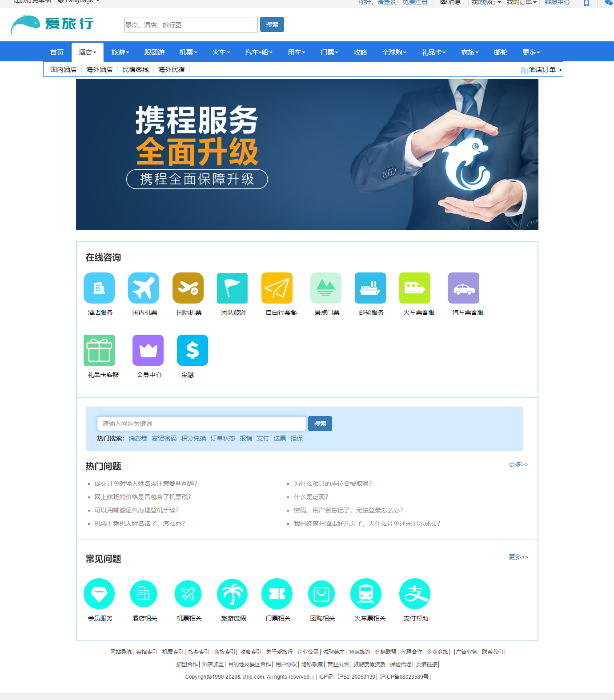
Task: Open the 火车票相关 train FAQ icon
Action: point(366,594)
